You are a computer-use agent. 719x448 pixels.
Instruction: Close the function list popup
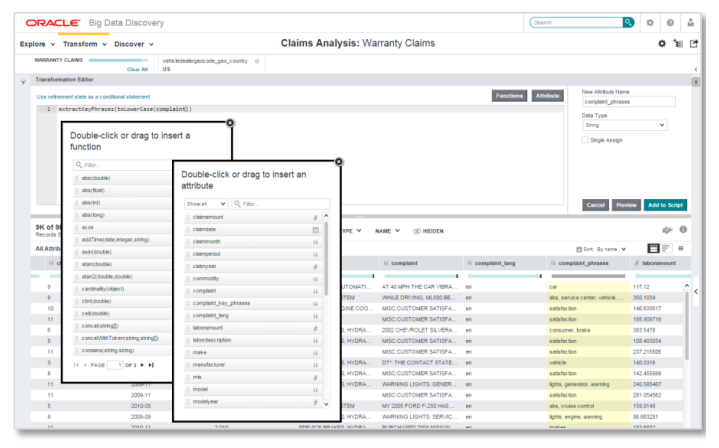231,122
